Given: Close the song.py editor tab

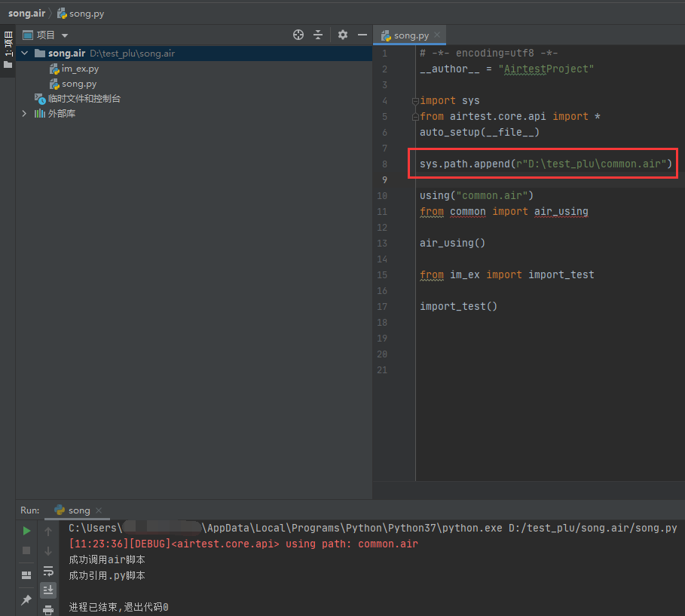Looking at the screenshot, I should (437, 35).
